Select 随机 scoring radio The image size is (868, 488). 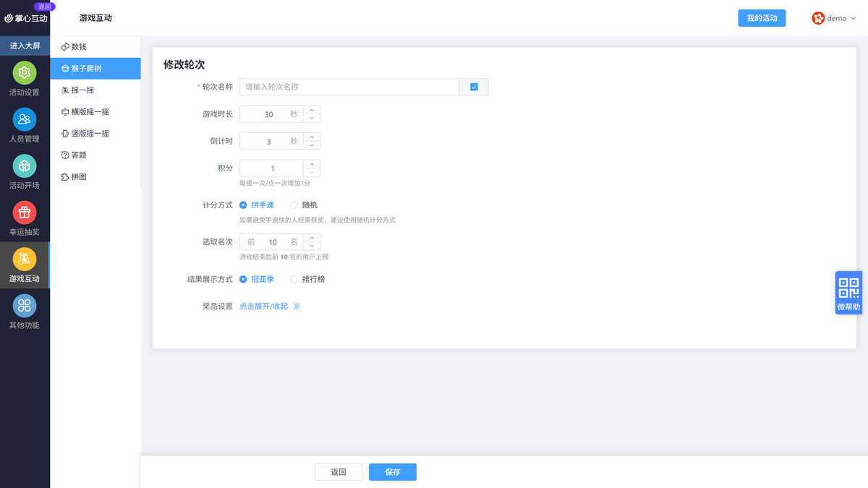point(294,205)
